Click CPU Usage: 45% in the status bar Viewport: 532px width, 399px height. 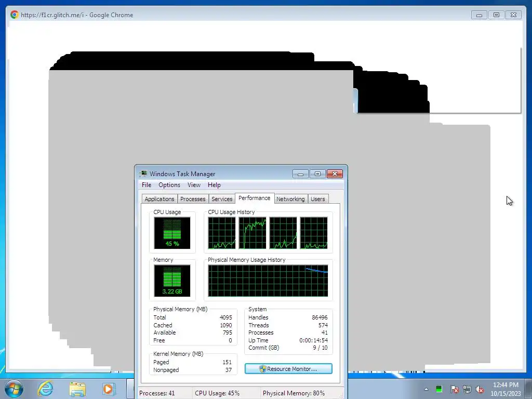(217, 393)
